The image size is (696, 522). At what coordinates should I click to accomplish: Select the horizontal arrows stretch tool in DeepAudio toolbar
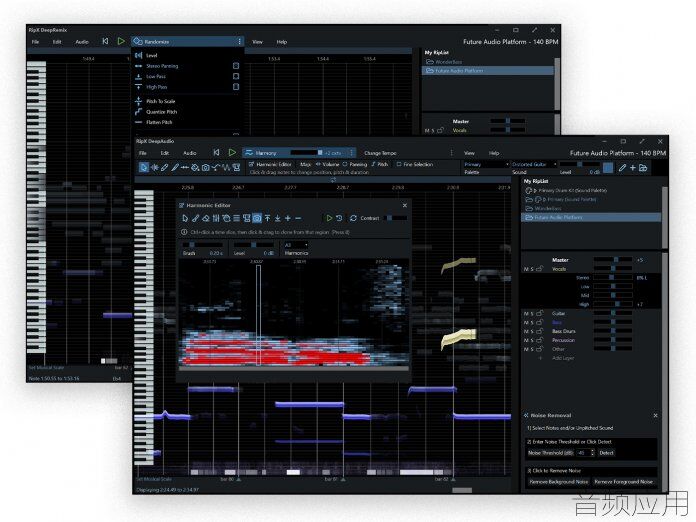click(x=185, y=168)
